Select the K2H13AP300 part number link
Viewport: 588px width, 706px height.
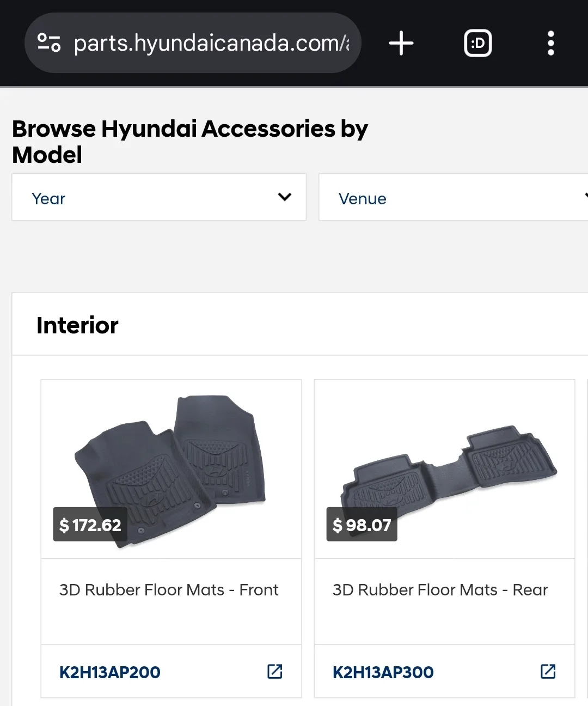coord(383,672)
